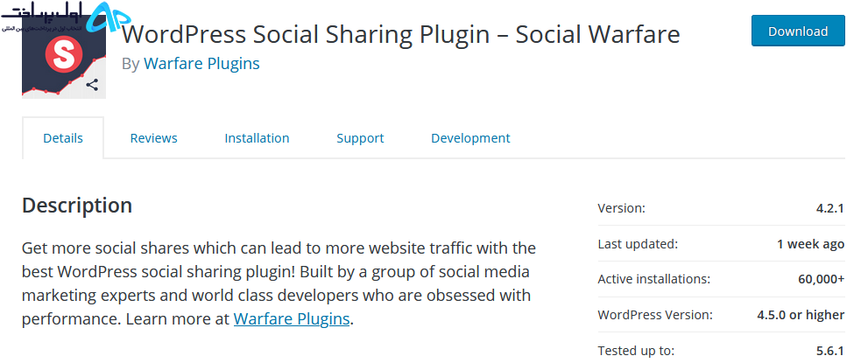
Task: Click the blue AP watermark logo
Action: [109, 17]
